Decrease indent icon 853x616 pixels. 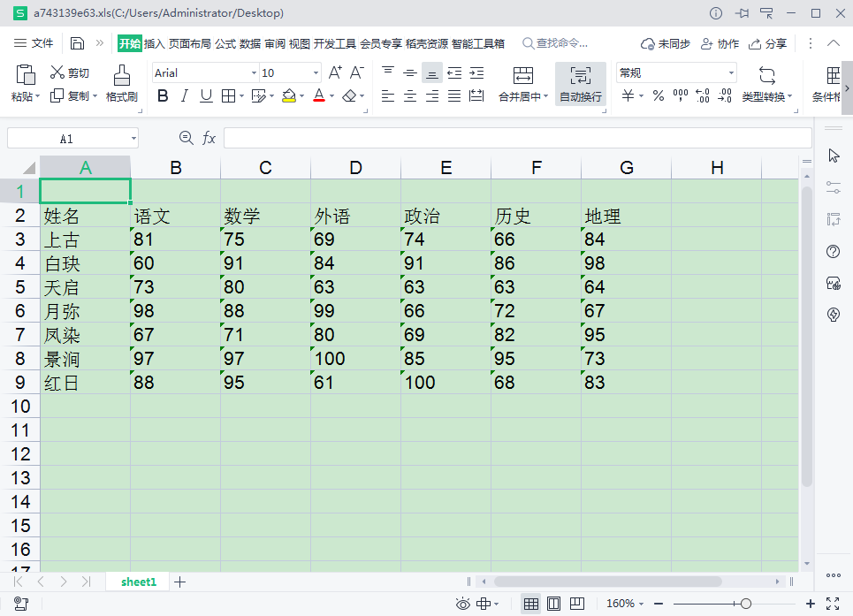(454, 72)
